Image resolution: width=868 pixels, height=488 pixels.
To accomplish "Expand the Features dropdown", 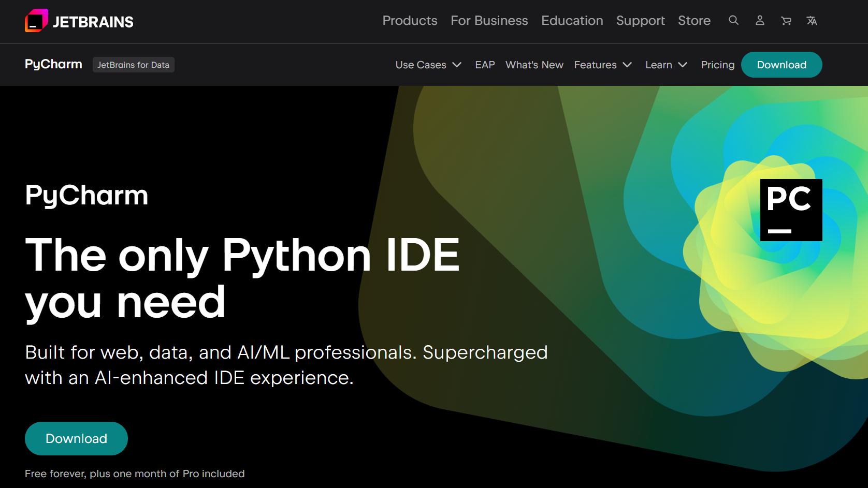I will point(603,65).
